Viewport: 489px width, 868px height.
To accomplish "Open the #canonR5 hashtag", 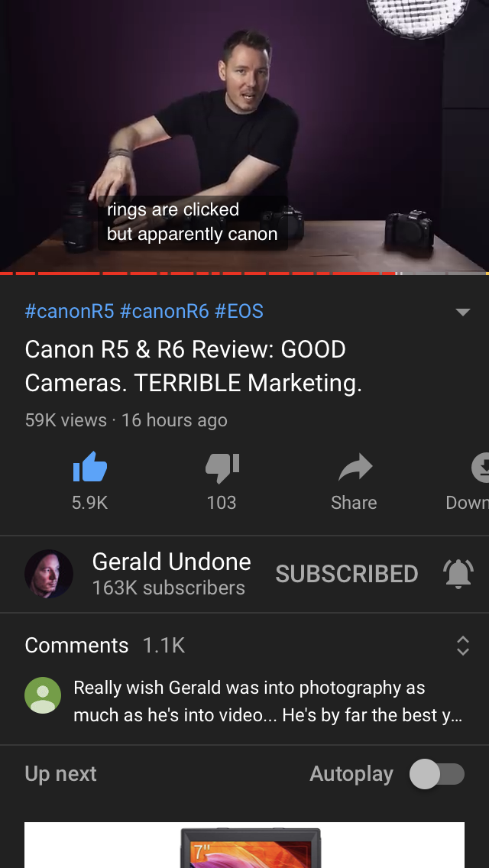I will click(70, 311).
